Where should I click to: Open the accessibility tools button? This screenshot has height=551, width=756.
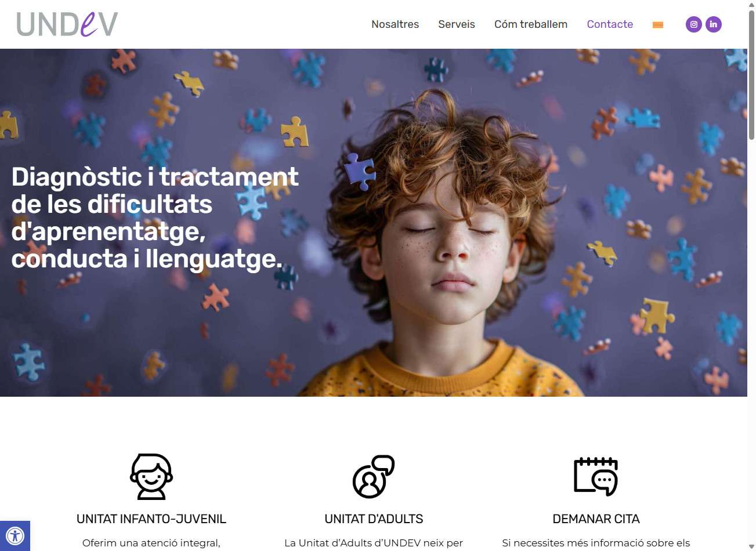coord(15,535)
